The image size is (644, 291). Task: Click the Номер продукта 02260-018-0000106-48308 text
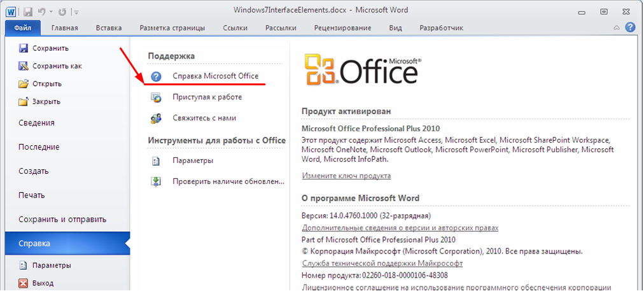click(375, 275)
